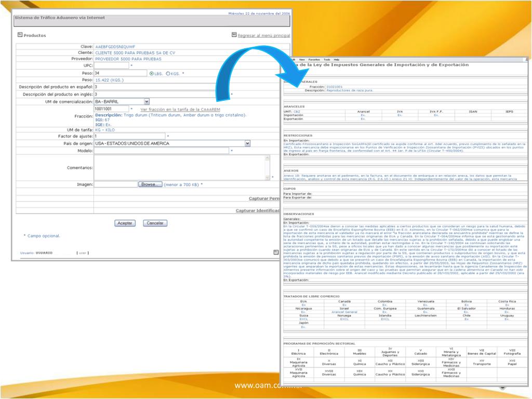The width and height of the screenshot is (532, 399).
Task: Click the RESTRICCIONES section heading
Action: pos(298,136)
